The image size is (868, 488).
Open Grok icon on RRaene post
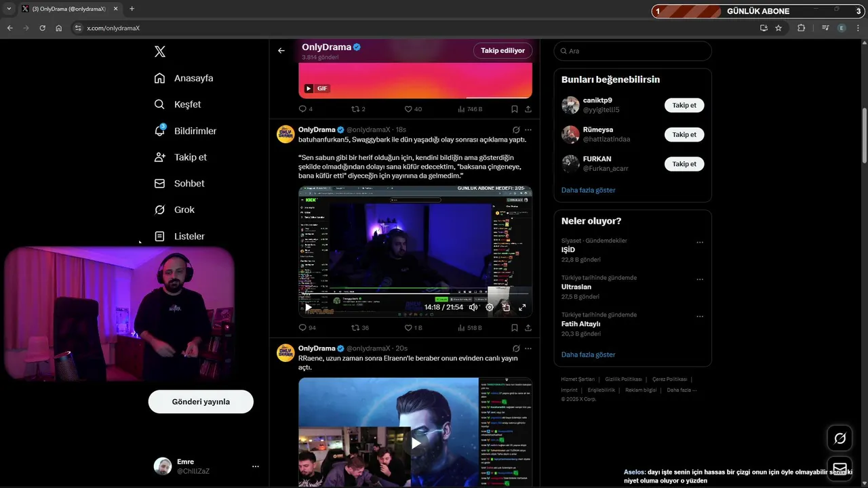point(516,348)
